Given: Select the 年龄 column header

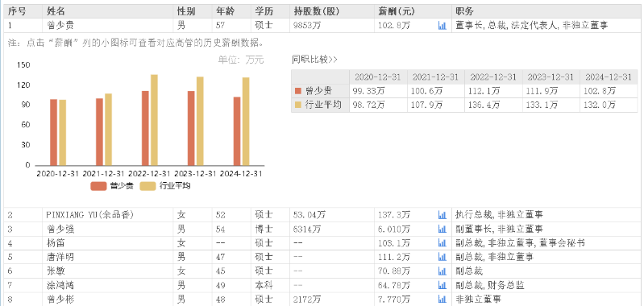Looking at the screenshot, I should 224,11.
